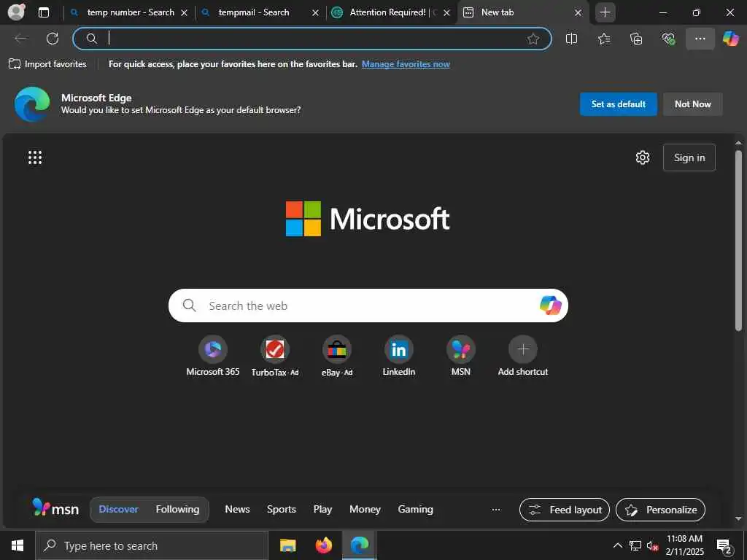Expand more feed categories ellipsis
Image resolution: width=747 pixels, height=560 pixels.
tap(496, 510)
